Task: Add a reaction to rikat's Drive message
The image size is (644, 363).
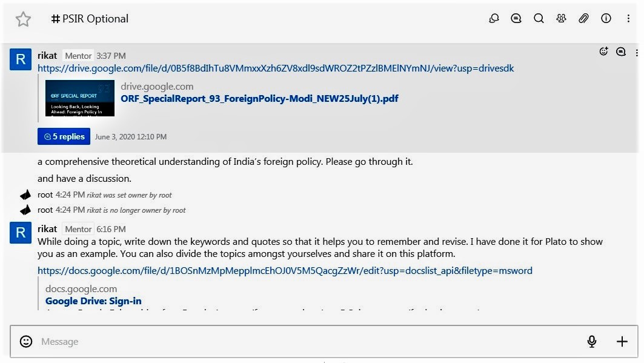Action: click(x=603, y=52)
